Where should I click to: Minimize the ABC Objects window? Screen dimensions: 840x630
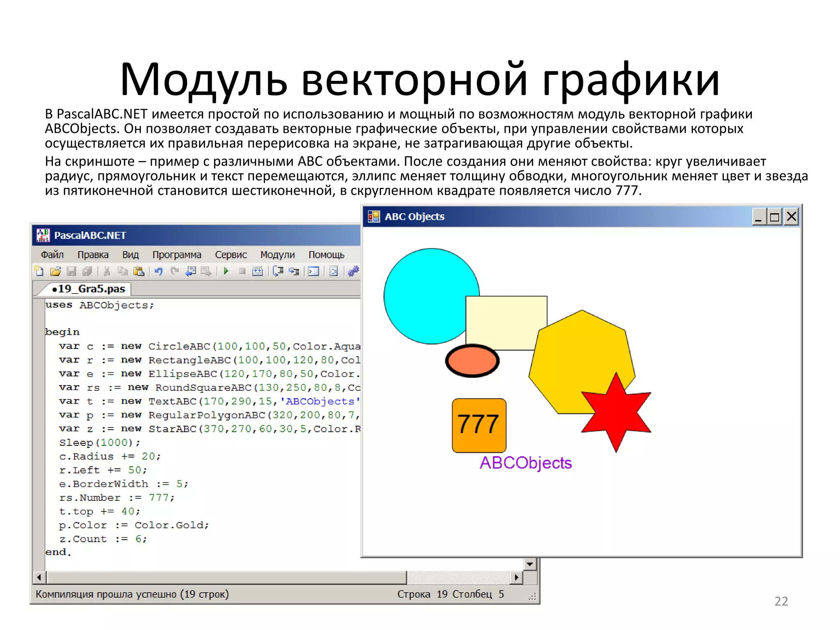click(x=759, y=217)
